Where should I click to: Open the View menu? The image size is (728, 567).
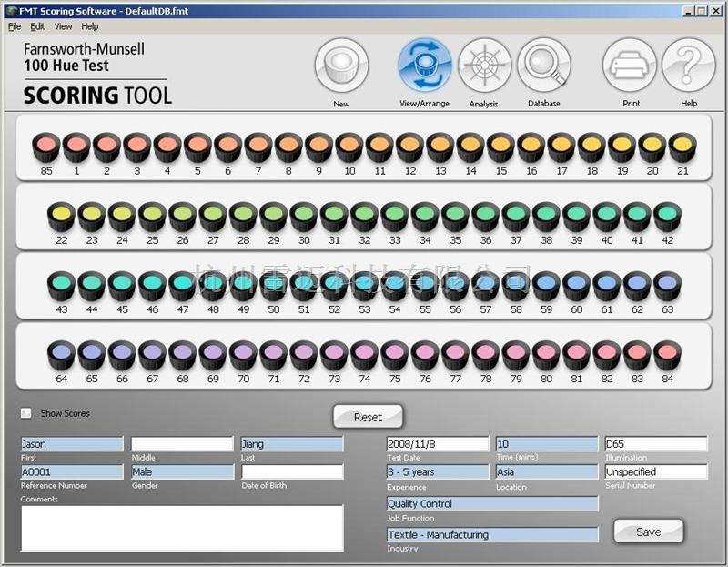pos(63,26)
